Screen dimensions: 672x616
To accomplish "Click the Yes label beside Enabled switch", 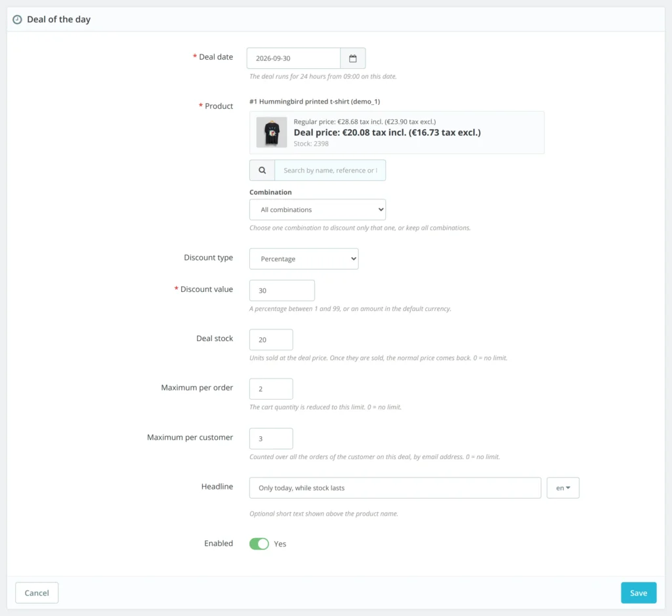I will click(x=280, y=544).
